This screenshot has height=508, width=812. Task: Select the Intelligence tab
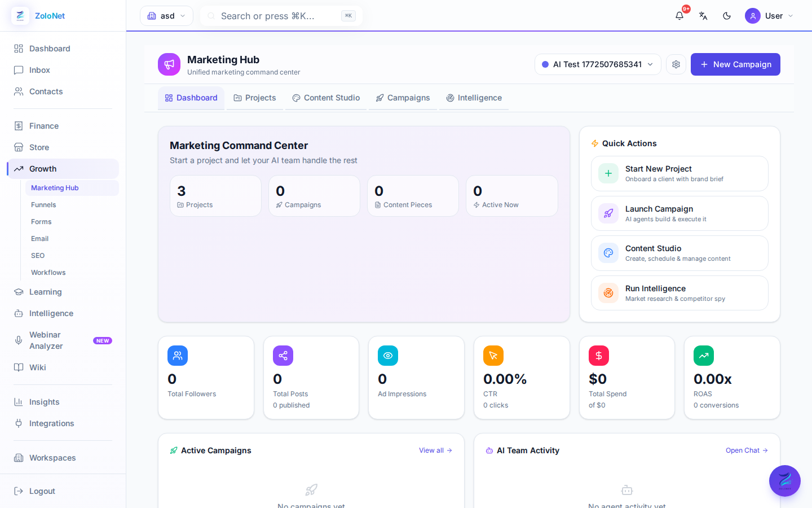[474, 98]
